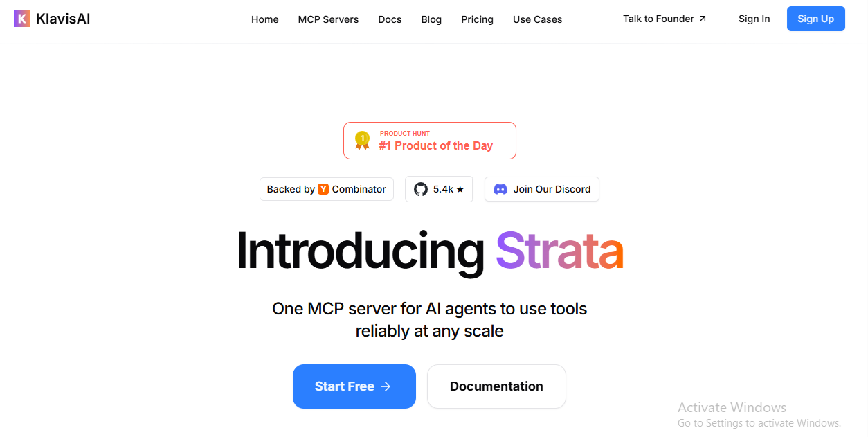Image resolution: width=868 pixels, height=437 pixels.
Task: Click the Sign Up button
Action: tap(815, 19)
